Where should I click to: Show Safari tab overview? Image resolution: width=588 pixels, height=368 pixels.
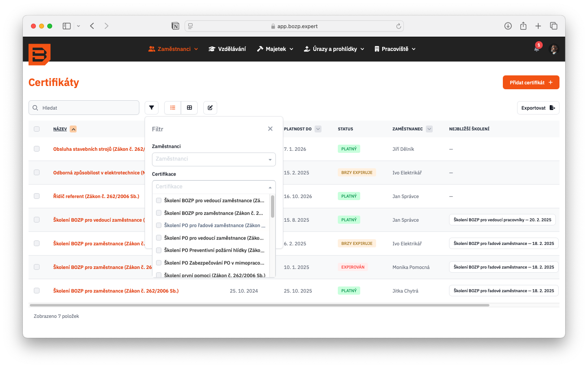554,26
